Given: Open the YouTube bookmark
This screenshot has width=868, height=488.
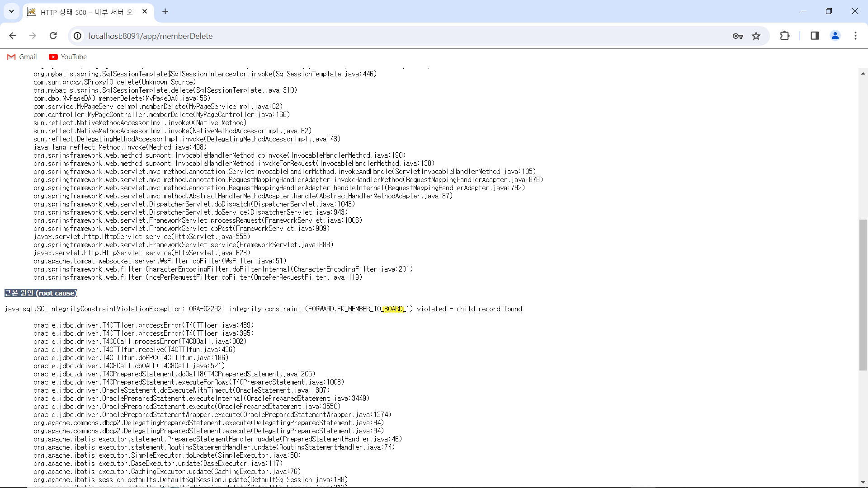Looking at the screenshot, I should pyautogui.click(x=68, y=57).
